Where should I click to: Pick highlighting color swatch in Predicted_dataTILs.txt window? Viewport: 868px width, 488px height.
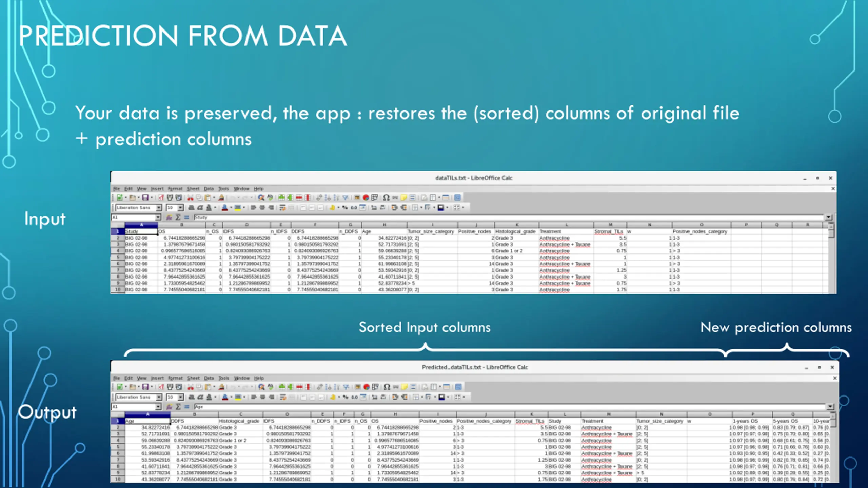click(238, 397)
